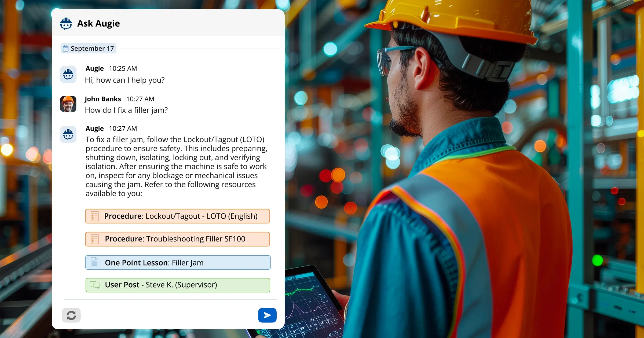Viewport: 644px width, 338px height.
Task: Click John Banks' profile photo
Action: point(68,104)
